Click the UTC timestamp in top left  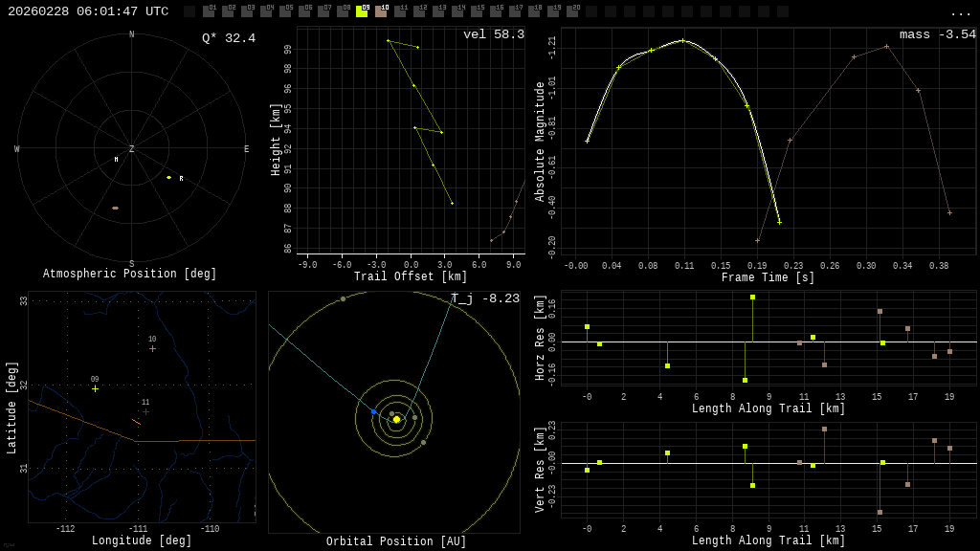(x=88, y=11)
